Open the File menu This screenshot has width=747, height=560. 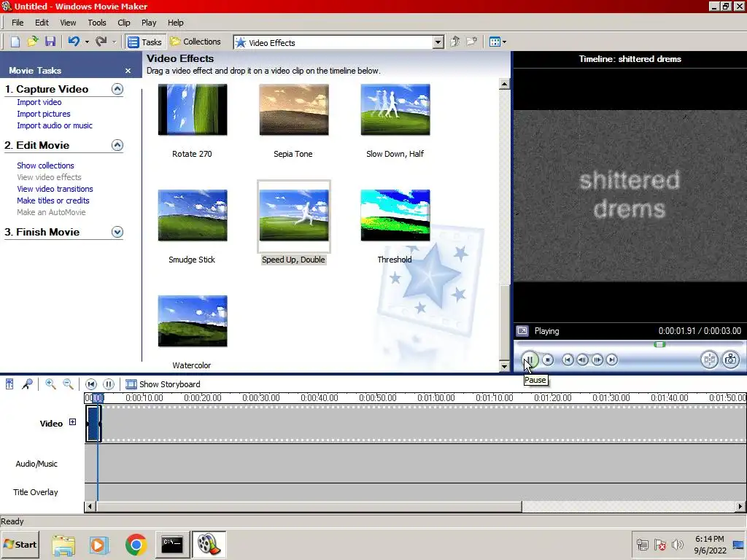pos(18,23)
